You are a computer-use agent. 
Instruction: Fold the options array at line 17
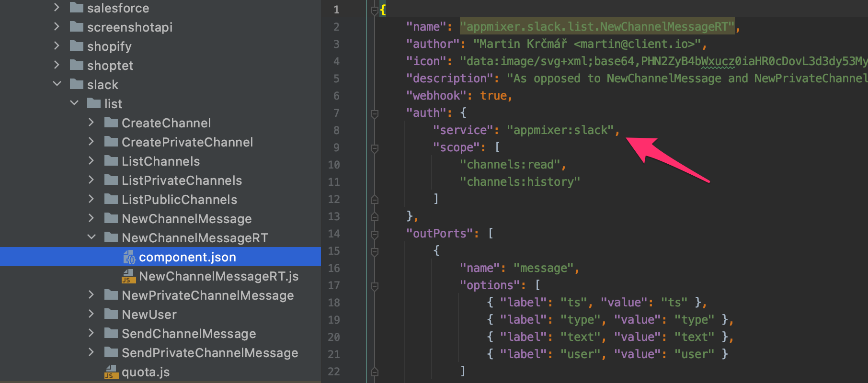pos(375,286)
